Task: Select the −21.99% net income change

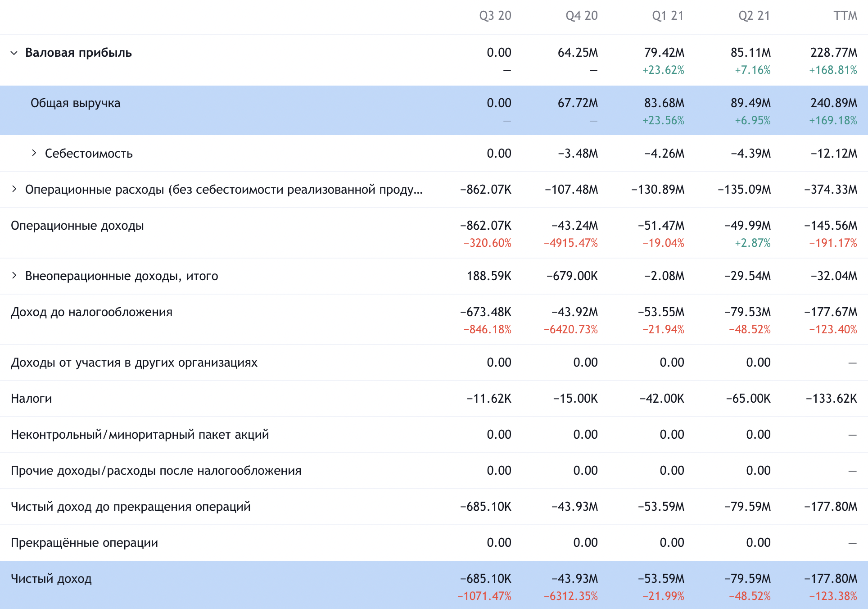Action: tap(663, 596)
